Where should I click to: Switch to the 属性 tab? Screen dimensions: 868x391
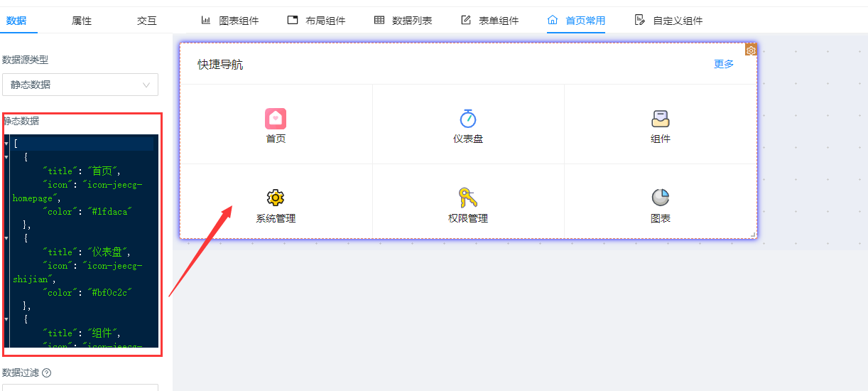pyautogui.click(x=82, y=21)
